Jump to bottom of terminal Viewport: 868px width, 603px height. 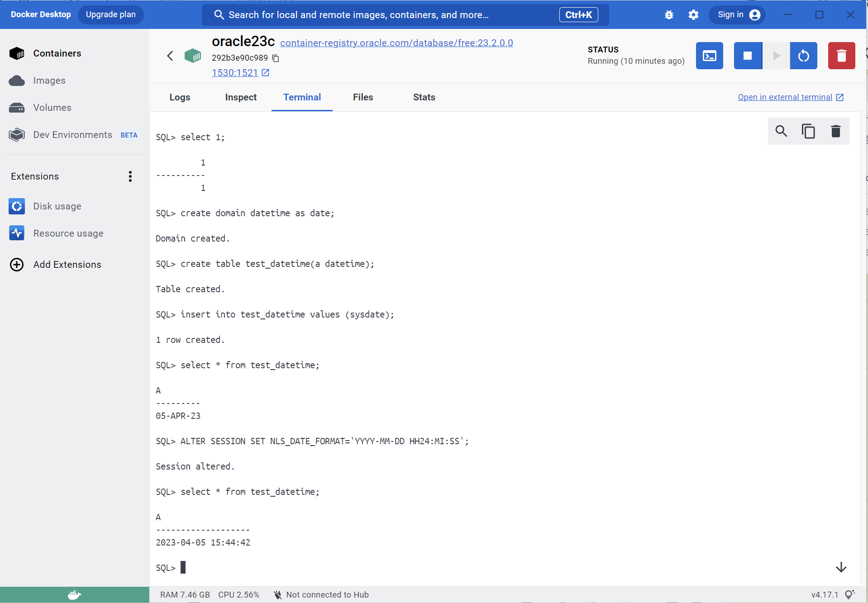[841, 567]
